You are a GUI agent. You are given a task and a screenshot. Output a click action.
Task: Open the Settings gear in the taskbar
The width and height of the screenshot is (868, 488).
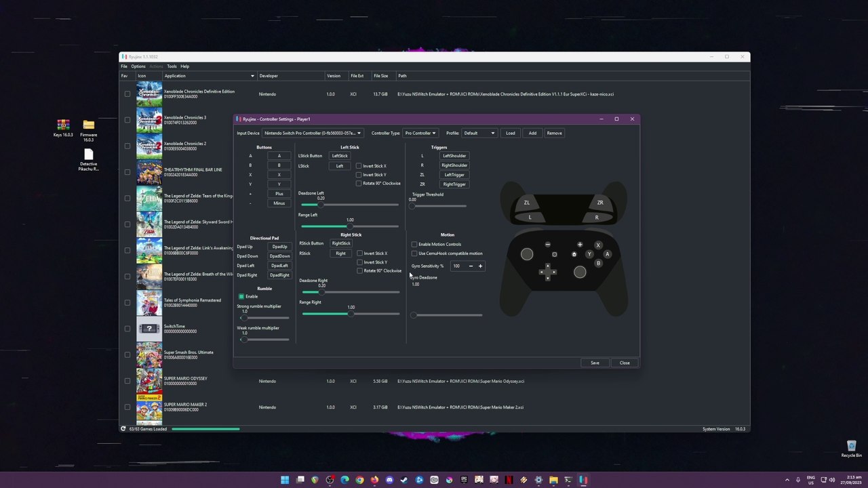(x=538, y=480)
